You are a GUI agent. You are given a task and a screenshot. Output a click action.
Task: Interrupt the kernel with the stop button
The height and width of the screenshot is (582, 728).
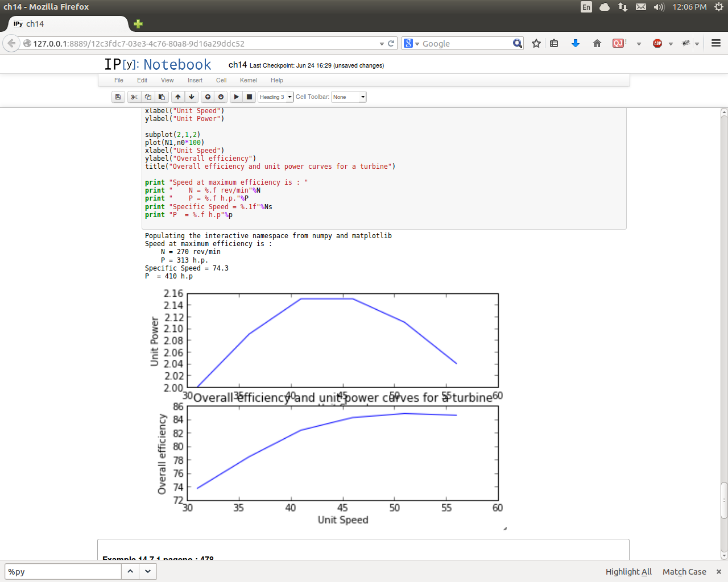click(249, 97)
